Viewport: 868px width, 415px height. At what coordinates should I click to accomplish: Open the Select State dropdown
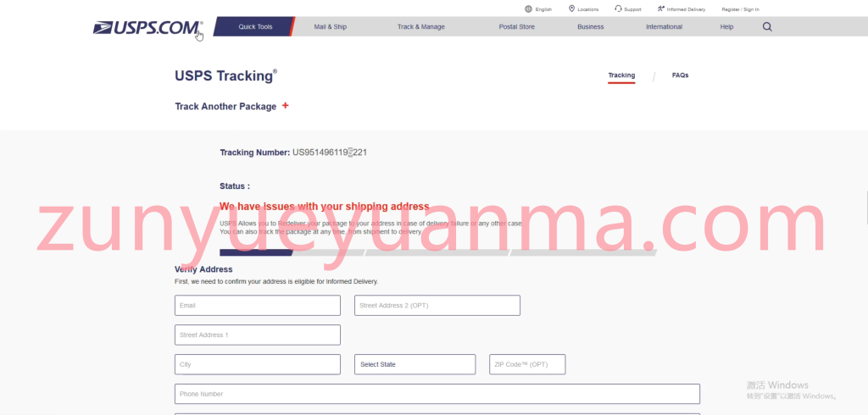tap(415, 365)
